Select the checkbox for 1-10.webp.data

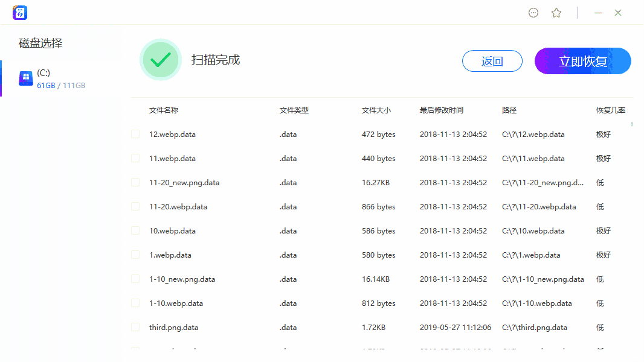tap(135, 303)
